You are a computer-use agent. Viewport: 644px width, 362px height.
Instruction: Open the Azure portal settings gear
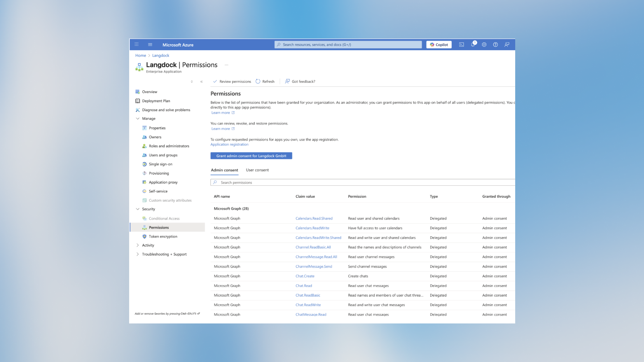[x=484, y=44]
